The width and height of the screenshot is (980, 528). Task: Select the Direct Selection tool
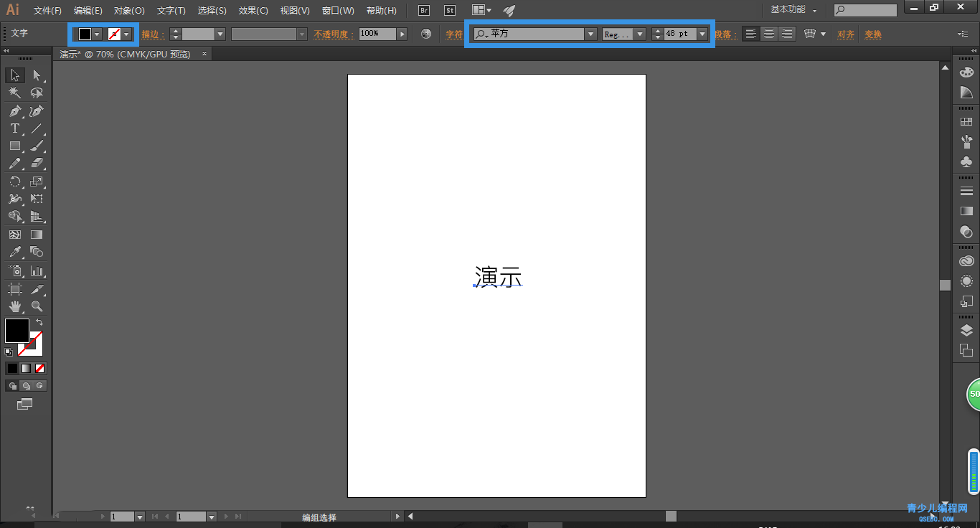coord(37,75)
